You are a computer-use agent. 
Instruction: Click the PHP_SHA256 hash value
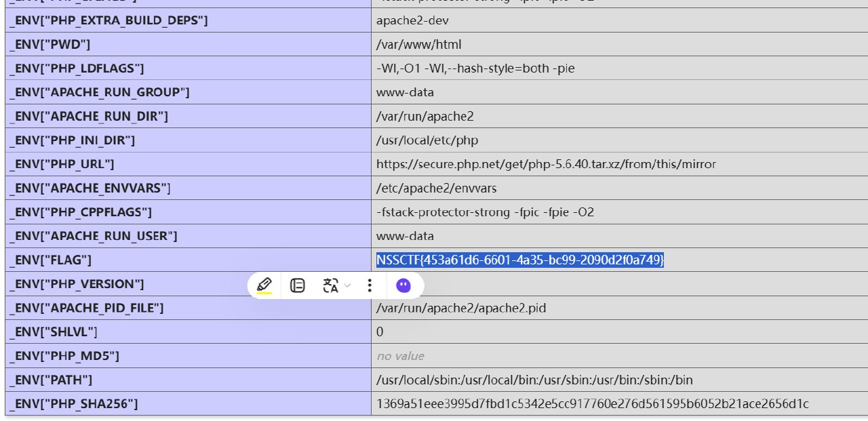point(592,404)
